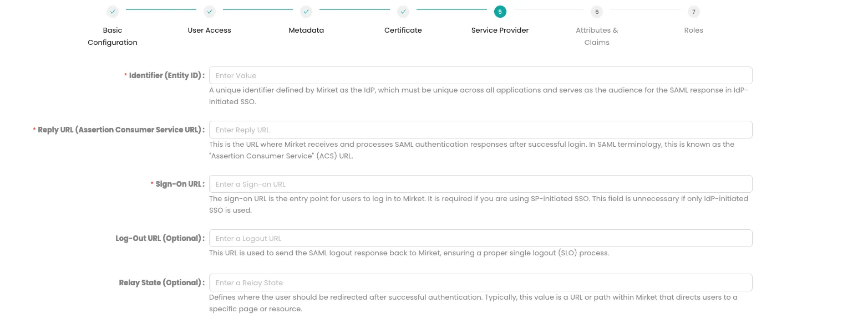Select the Service Provider step label

tap(500, 30)
